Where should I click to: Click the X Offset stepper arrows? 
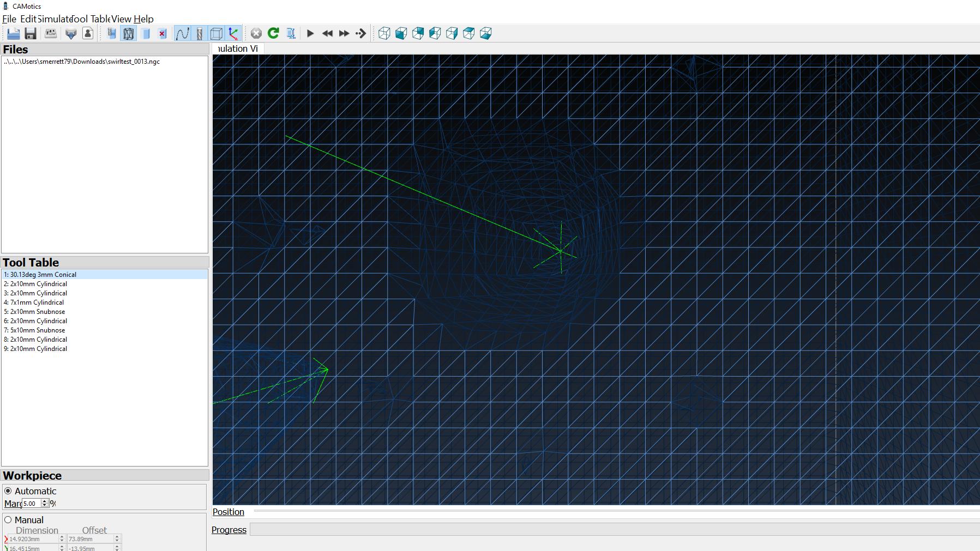pos(117,539)
